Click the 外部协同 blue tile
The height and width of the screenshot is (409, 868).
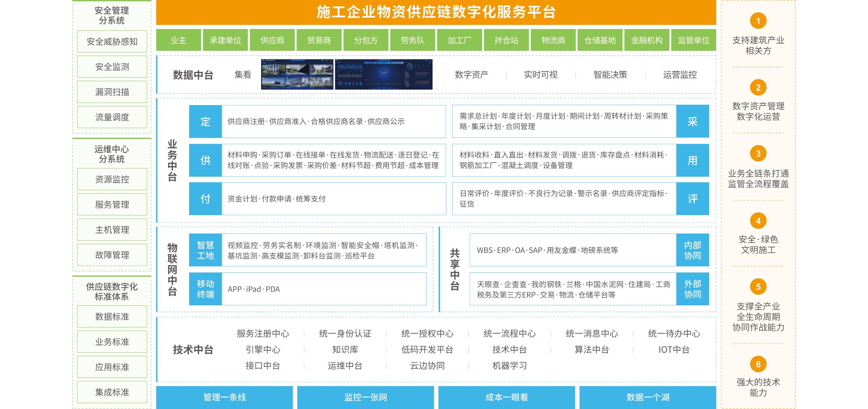pos(692,289)
